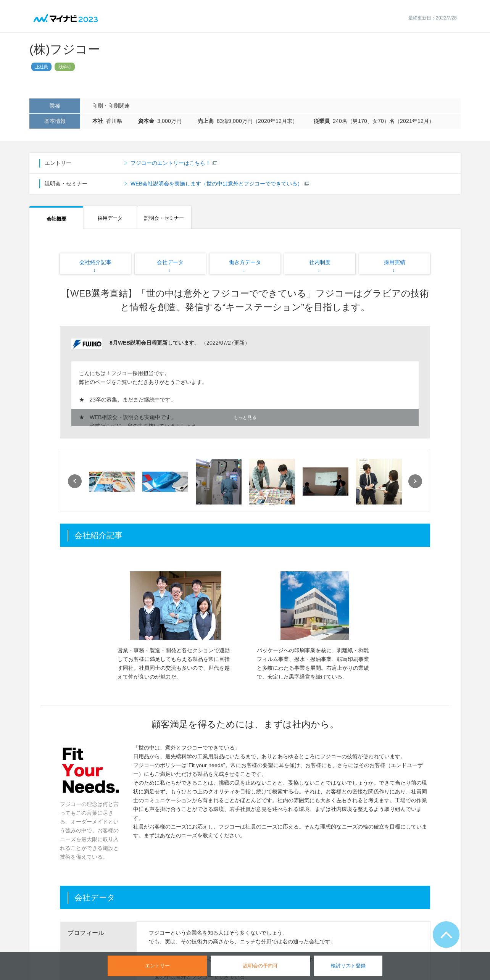
Task: Open the projector presentation thumbnail
Action: click(x=326, y=481)
